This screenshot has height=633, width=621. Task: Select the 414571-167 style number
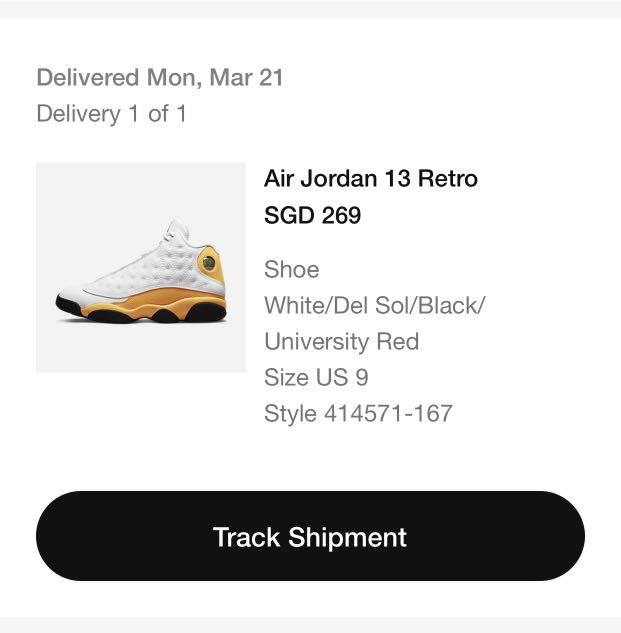pos(388,413)
